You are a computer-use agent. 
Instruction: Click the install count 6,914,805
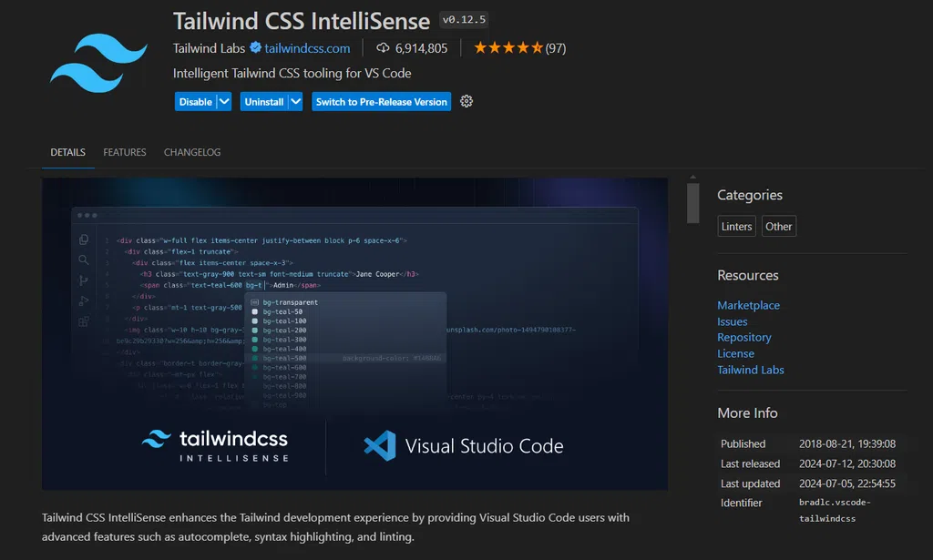421,48
